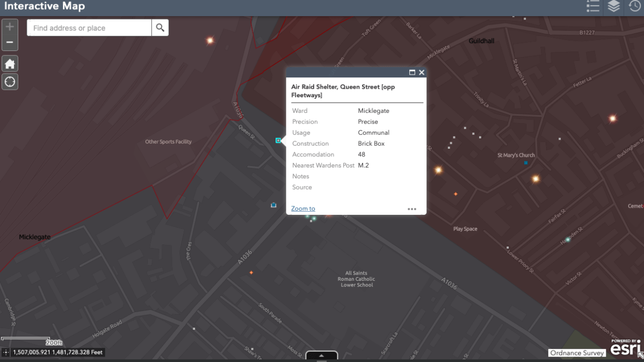Select the shelter marker near The Crescent
This screenshot has width=644, height=362.
pyautogui.click(x=273, y=205)
